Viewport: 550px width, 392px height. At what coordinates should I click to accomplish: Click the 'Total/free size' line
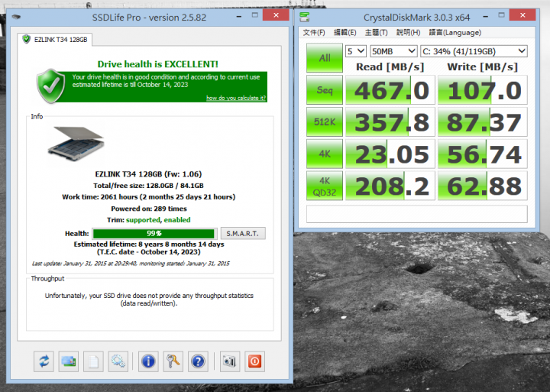[148, 186]
